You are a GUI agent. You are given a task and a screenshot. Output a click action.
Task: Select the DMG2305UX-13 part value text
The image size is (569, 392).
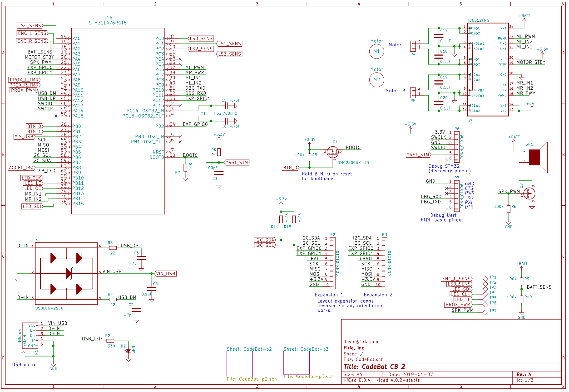pyautogui.click(x=353, y=163)
